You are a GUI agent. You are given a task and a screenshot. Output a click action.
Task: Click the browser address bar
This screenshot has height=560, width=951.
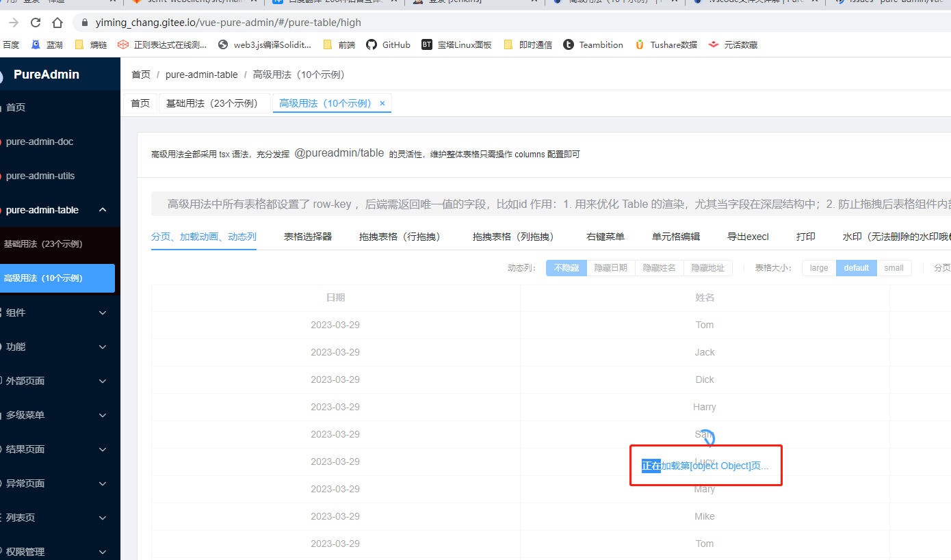pyautogui.click(x=274, y=22)
